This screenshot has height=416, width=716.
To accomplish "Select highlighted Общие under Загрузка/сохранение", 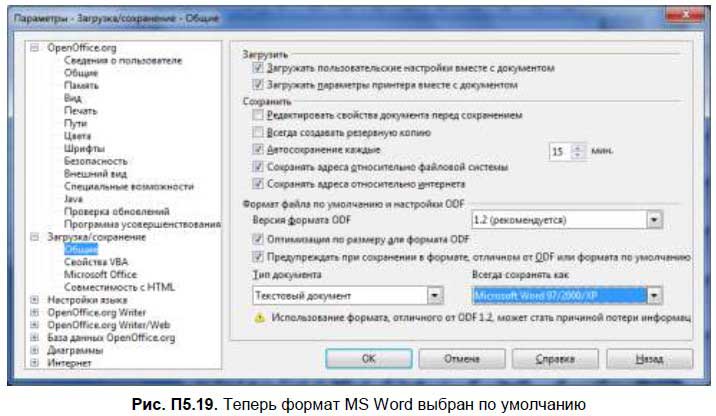I will tap(81, 249).
